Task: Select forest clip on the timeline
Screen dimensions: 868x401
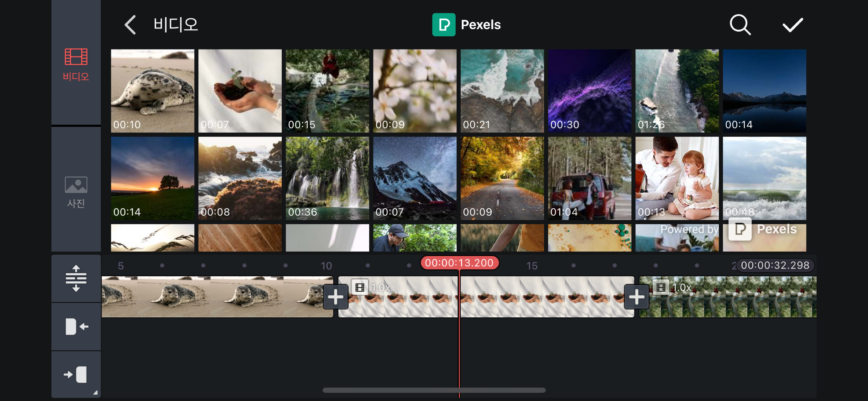Action: coord(728,297)
